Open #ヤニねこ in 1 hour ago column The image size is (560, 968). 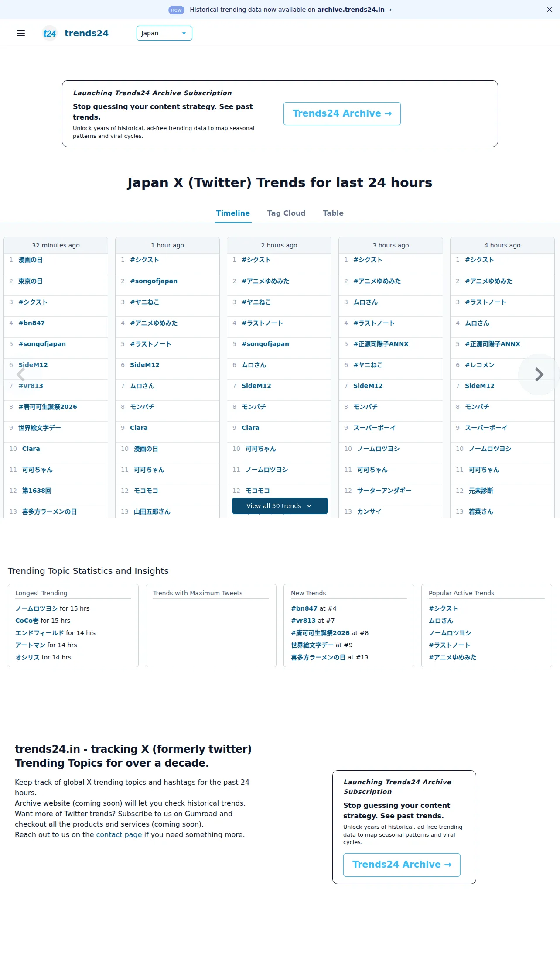pos(144,302)
